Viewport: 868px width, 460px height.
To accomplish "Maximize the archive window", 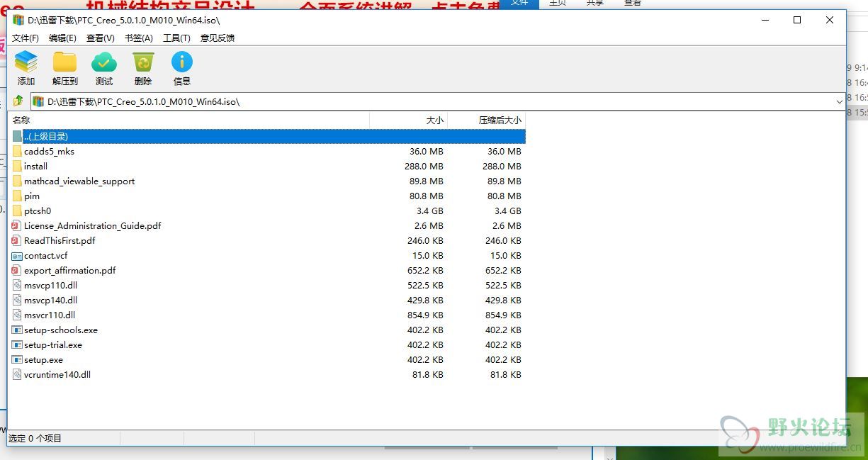I will 797,20.
